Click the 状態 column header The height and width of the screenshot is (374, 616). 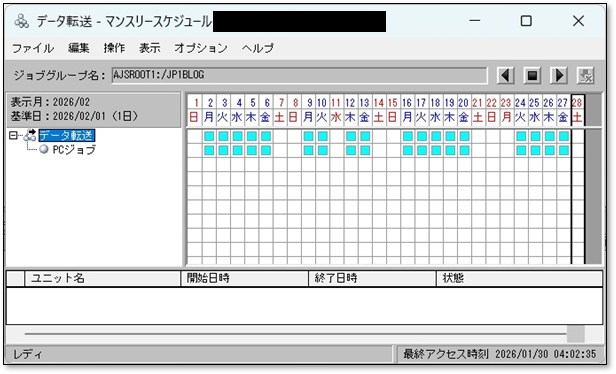[x=519, y=278]
